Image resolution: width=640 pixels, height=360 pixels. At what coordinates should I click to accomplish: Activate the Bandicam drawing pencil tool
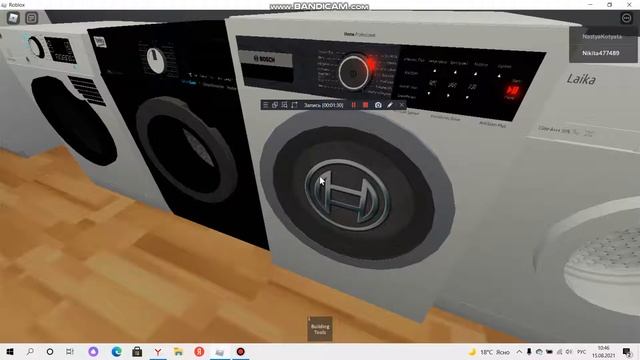(x=390, y=105)
